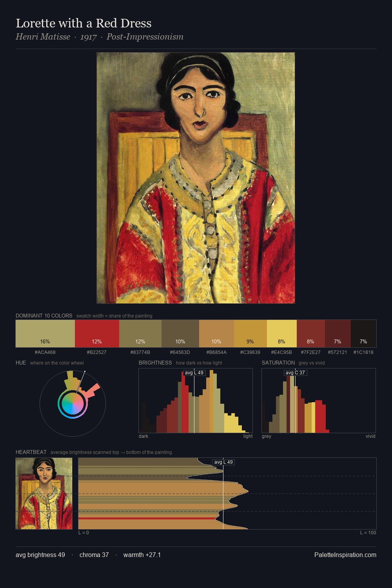Click 'chroma 37' in footer
This screenshot has height=588, width=392.
click(x=94, y=555)
